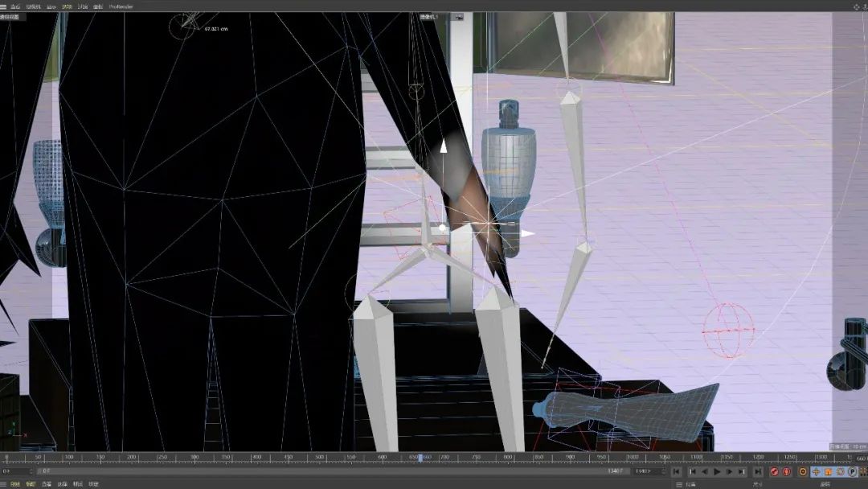Screen dimensions: 868x489
Task: Open the first viewport menu item
Action: pyautogui.click(x=15, y=6)
